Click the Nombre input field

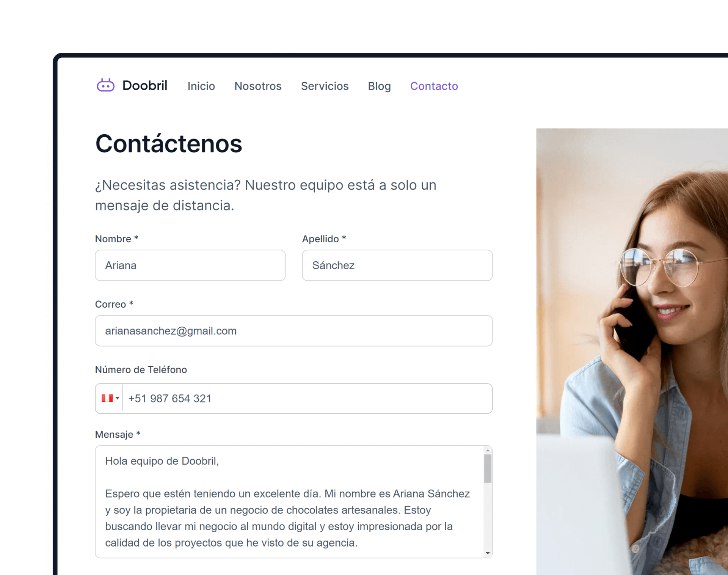pyautogui.click(x=190, y=266)
